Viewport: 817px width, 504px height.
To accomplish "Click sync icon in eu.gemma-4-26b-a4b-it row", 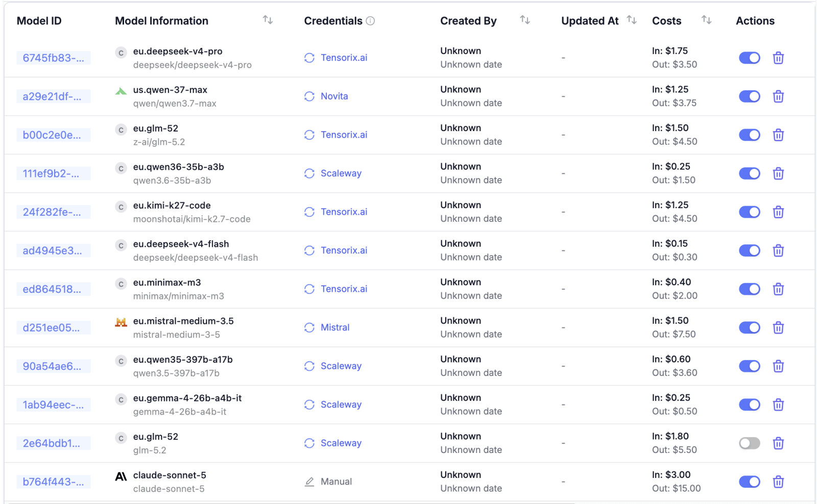I will tap(309, 405).
